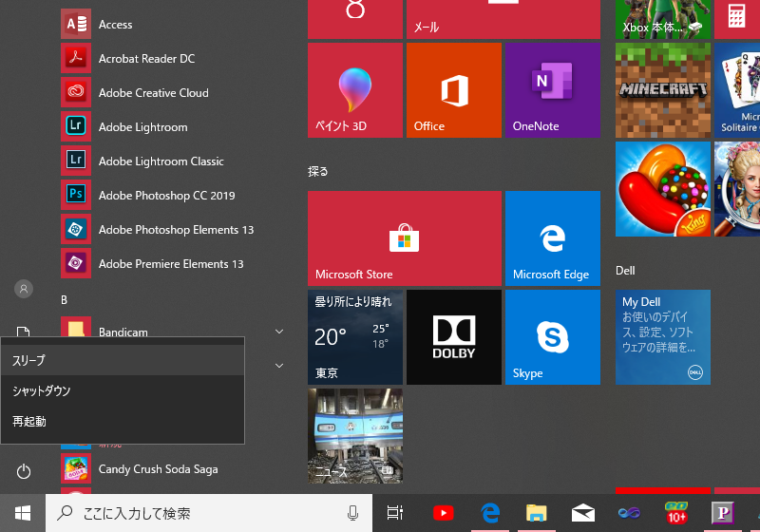Open Task View from the taskbar
This screenshot has width=760, height=532.
[395, 513]
